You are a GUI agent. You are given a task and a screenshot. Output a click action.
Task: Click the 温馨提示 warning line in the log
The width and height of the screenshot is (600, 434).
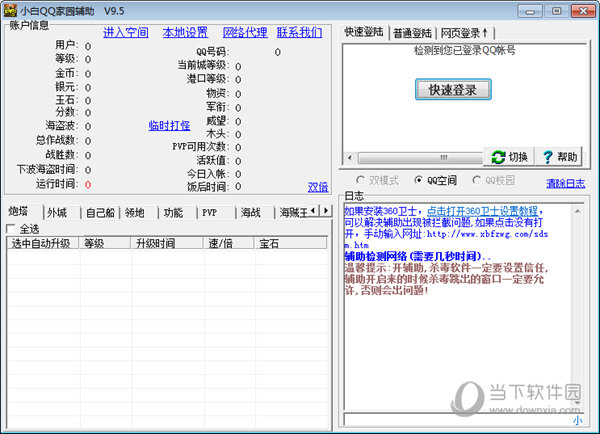coord(446,279)
